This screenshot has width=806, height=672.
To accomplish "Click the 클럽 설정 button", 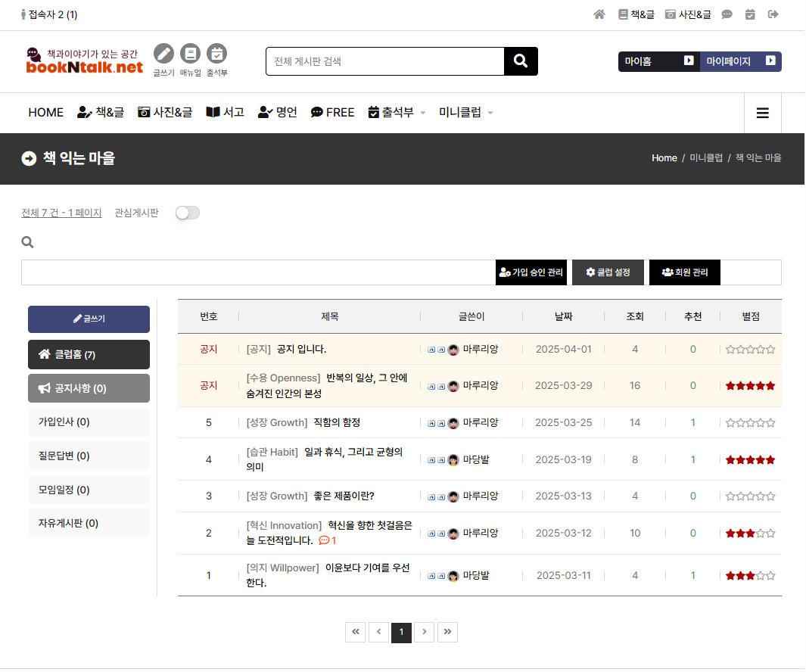I will point(608,272).
